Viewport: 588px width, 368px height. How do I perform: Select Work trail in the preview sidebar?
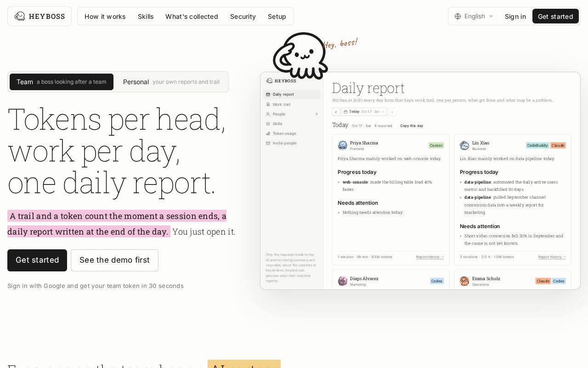(x=292, y=104)
